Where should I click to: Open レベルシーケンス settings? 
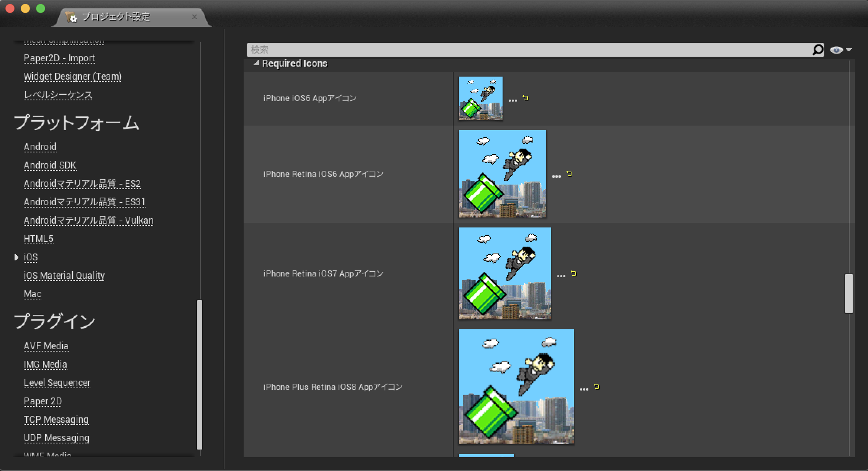[58, 95]
